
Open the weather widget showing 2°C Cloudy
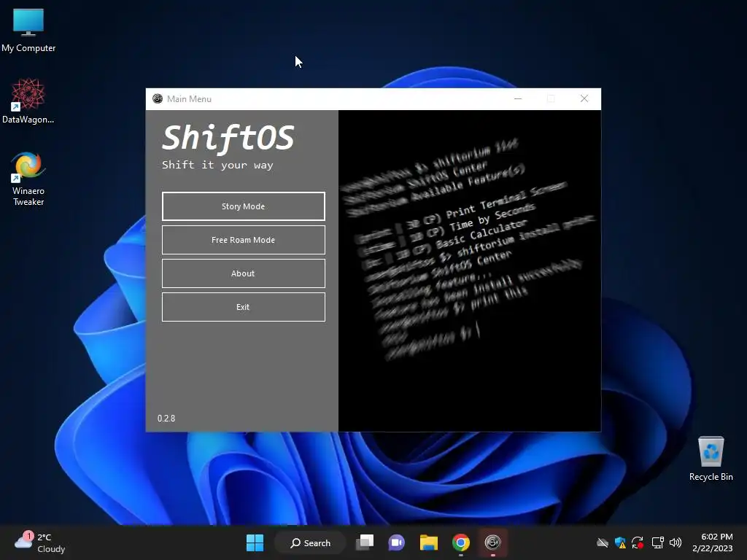tap(40, 542)
